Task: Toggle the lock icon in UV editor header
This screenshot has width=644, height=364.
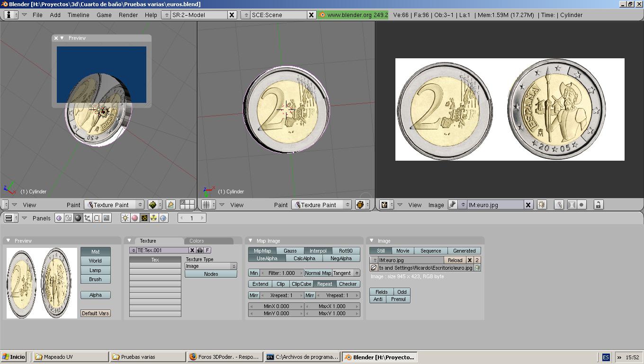Action: pyautogui.click(x=598, y=205)
